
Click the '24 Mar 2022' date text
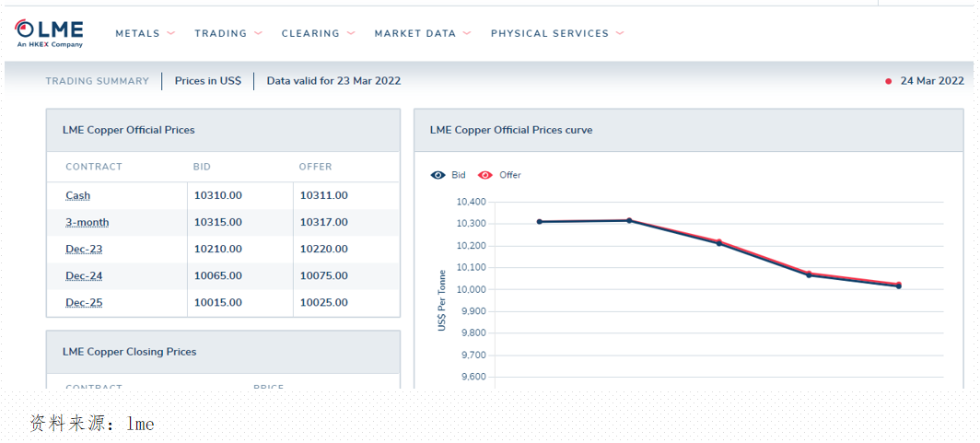click(x=932, y=81)
